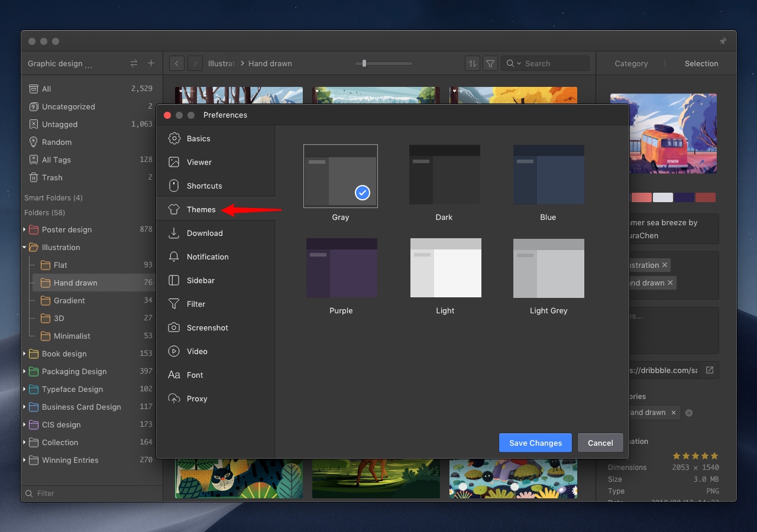Image resolution: width=757 pixels, height=532 pixels.
Task: Click the filter funnel toolbar icon
Action: click(490, 63)
